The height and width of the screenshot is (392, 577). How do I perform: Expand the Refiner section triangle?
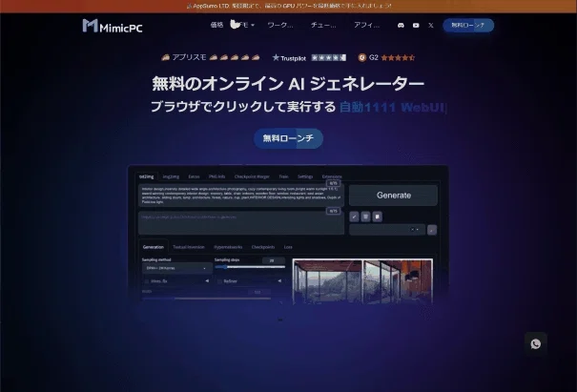279,280
